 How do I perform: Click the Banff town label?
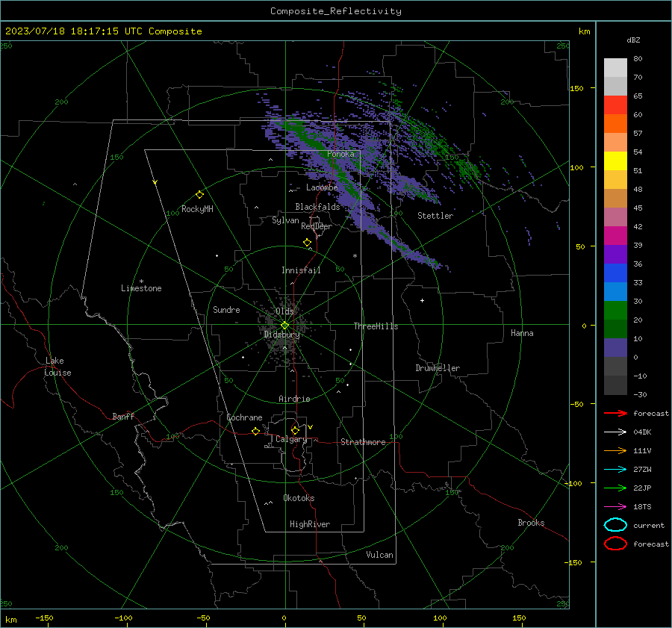[x=123, y=416]
